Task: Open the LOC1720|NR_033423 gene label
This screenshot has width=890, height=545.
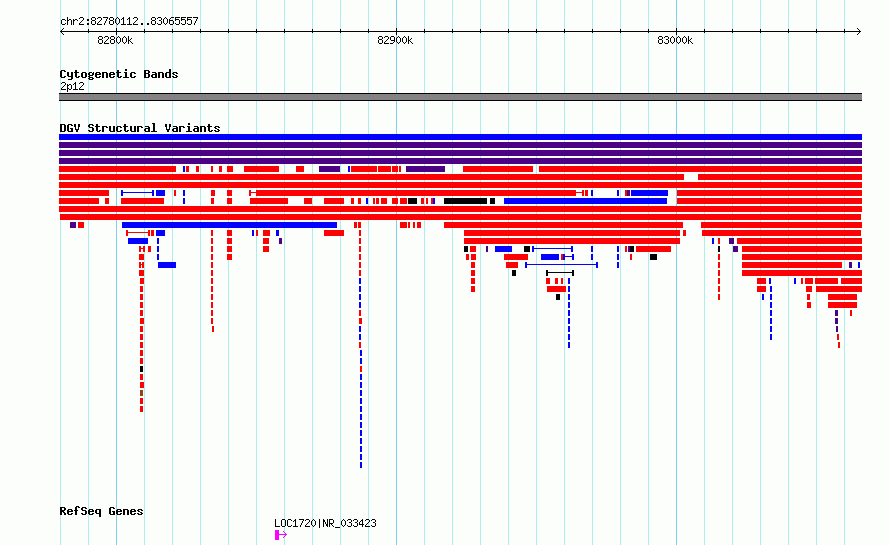Action: (325, 523)
